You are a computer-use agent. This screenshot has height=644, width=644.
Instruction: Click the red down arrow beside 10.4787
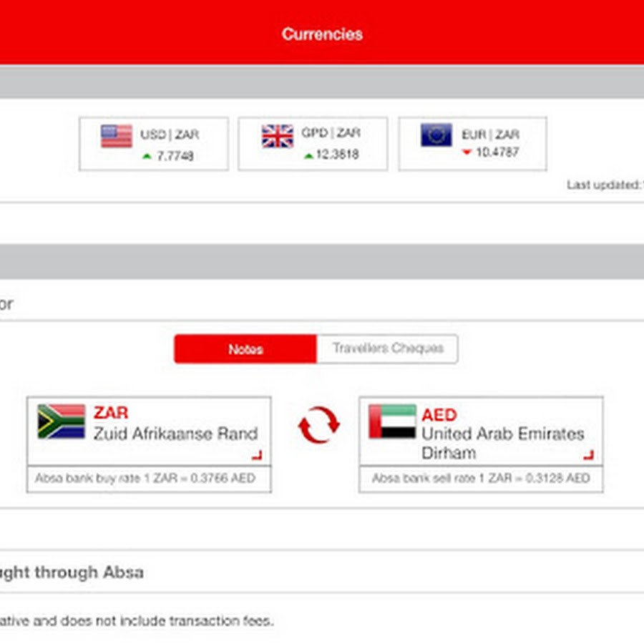tap(466, 152)
